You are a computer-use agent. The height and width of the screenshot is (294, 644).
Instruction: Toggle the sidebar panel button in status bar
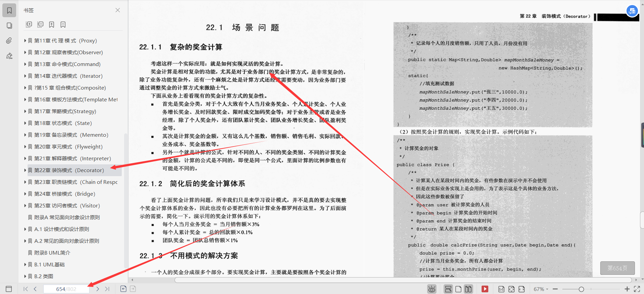(x=9, y=289)
